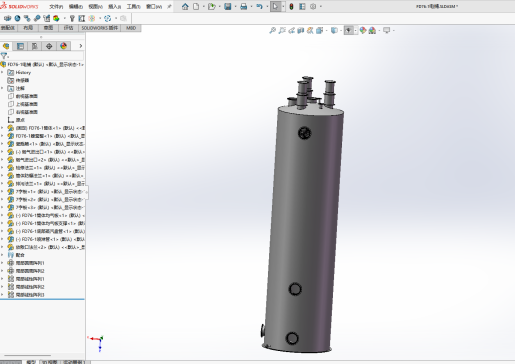Toggle Hide/Show Items in view toolbar
Viewport: 515px width, 364px height.
pos(348,31)
